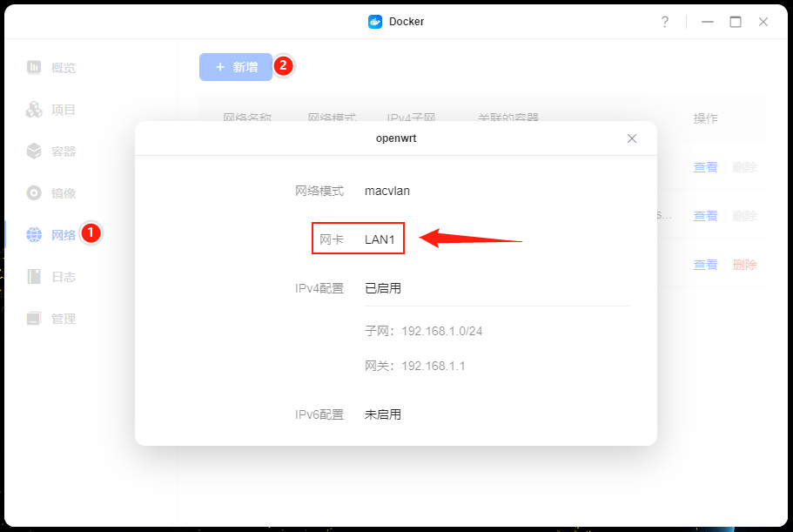Click the LAN1 network card value
This screenshot has height=532, width=793.
tap(380, 239)
